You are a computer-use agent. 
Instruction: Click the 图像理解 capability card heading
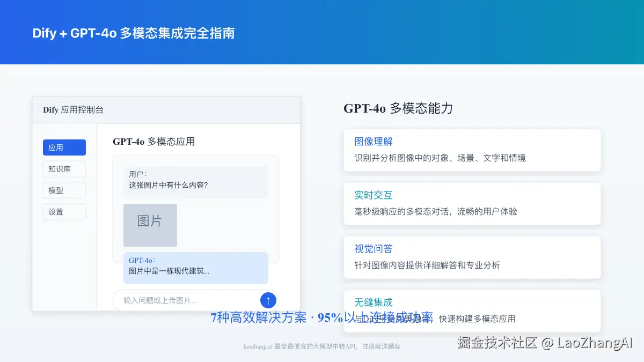point(373,141)
